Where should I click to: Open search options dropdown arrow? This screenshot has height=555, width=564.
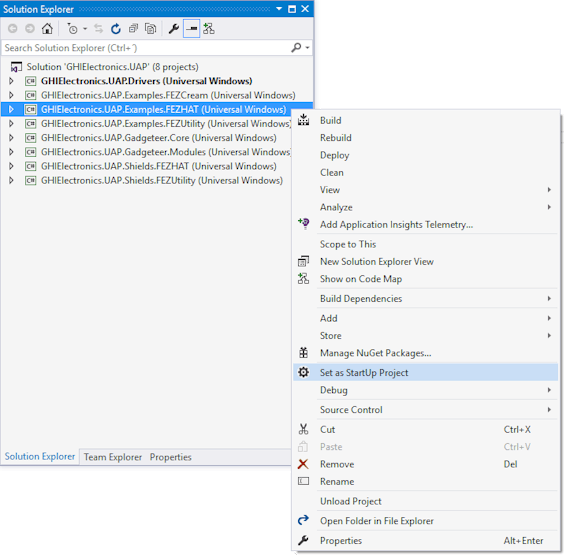[x=307, y=48]
